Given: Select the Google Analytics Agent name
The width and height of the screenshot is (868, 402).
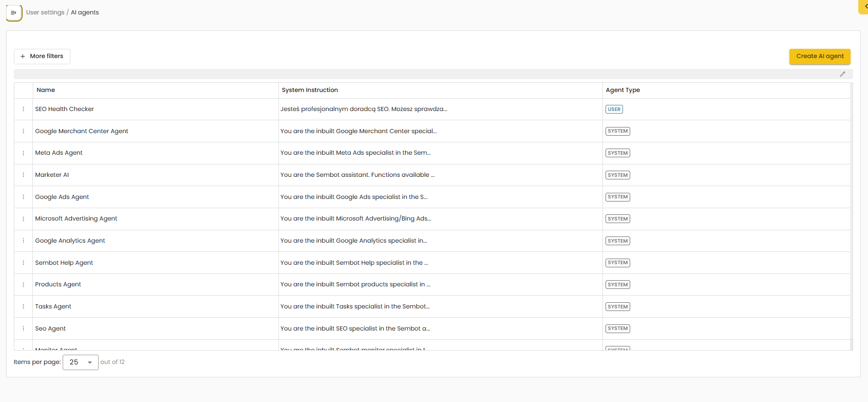Looking at the screenshot, I should 70,241.
